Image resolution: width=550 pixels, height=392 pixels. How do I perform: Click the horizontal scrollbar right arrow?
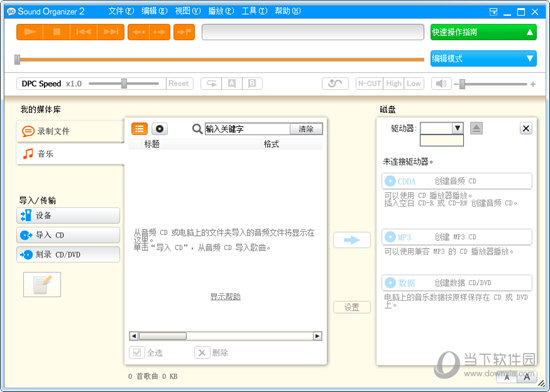[317, 336]
